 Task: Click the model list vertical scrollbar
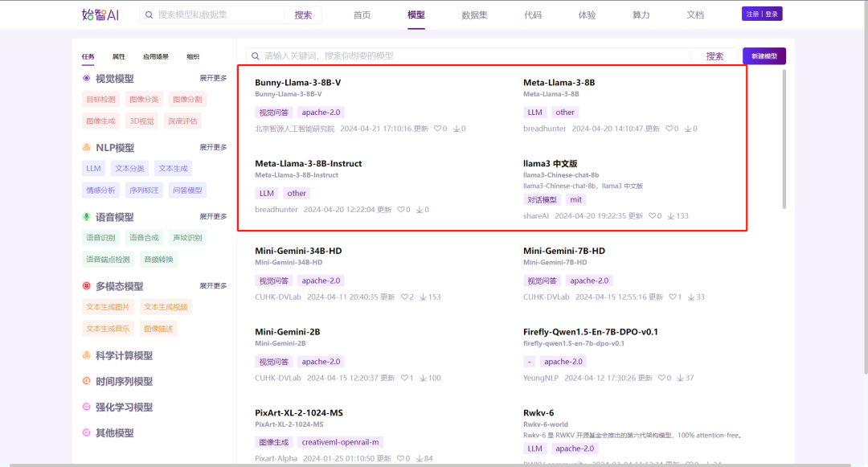coord(784,139)
